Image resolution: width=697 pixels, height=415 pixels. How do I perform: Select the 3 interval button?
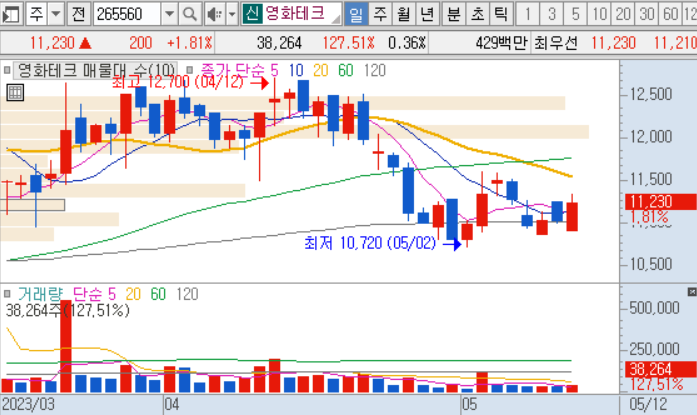[552, 14]
